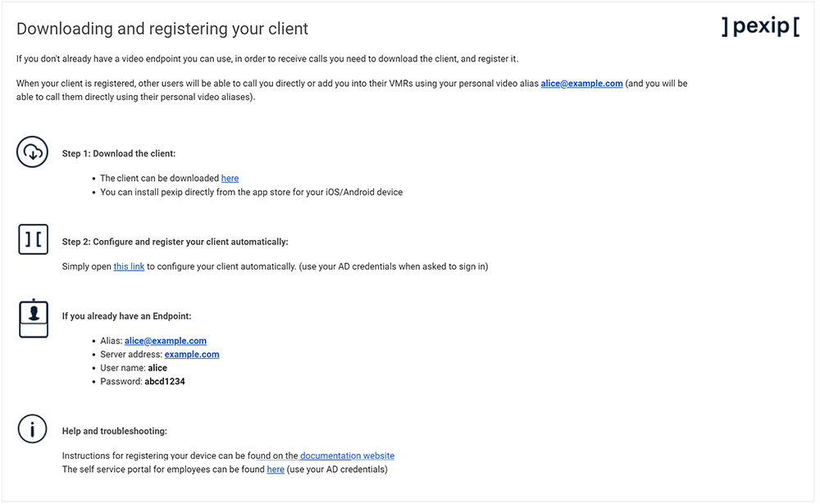Click the cloud download icon
The height and width of the screenshot is (504, 820).
(x=33, y=152)
